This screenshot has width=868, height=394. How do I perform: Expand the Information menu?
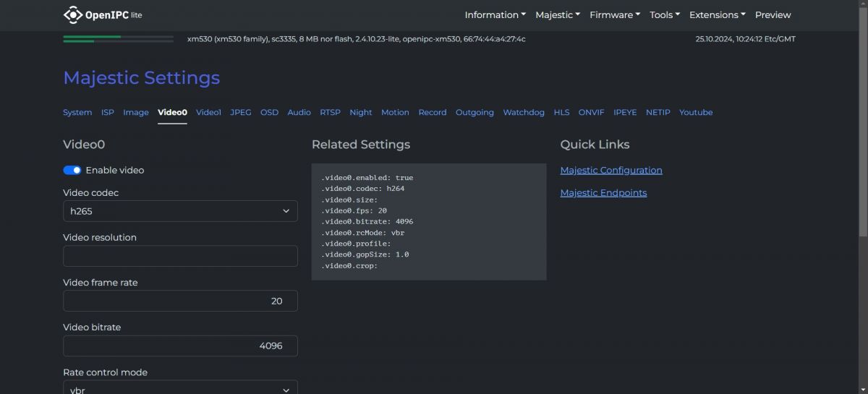point(495,14)
